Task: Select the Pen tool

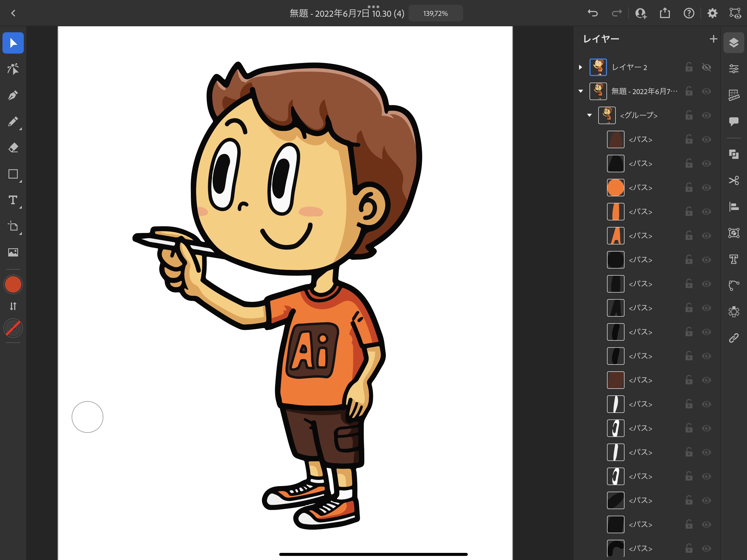Action: [x=13, y=95]
